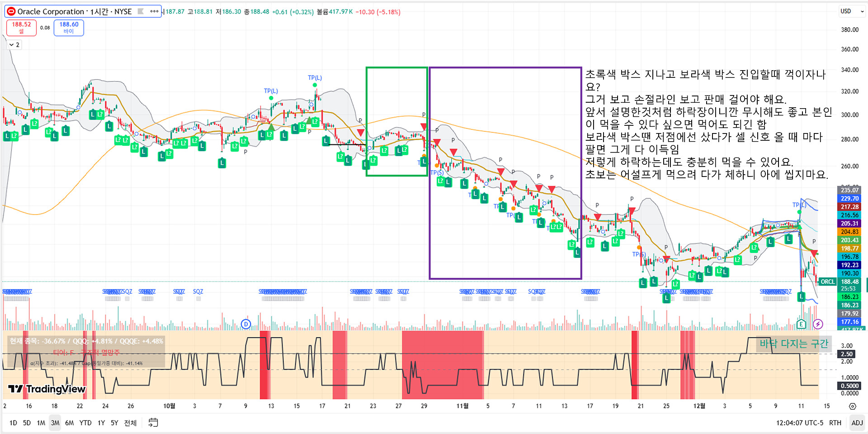
Task: Click the volume 417.97K readout
Action: [340, 12]
